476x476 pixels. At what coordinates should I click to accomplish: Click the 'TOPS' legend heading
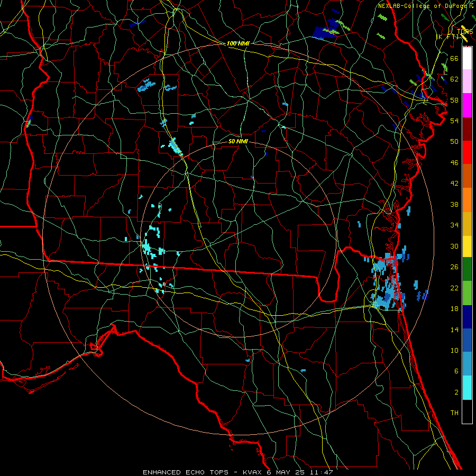pyautogui.click(x=465, y=32)
